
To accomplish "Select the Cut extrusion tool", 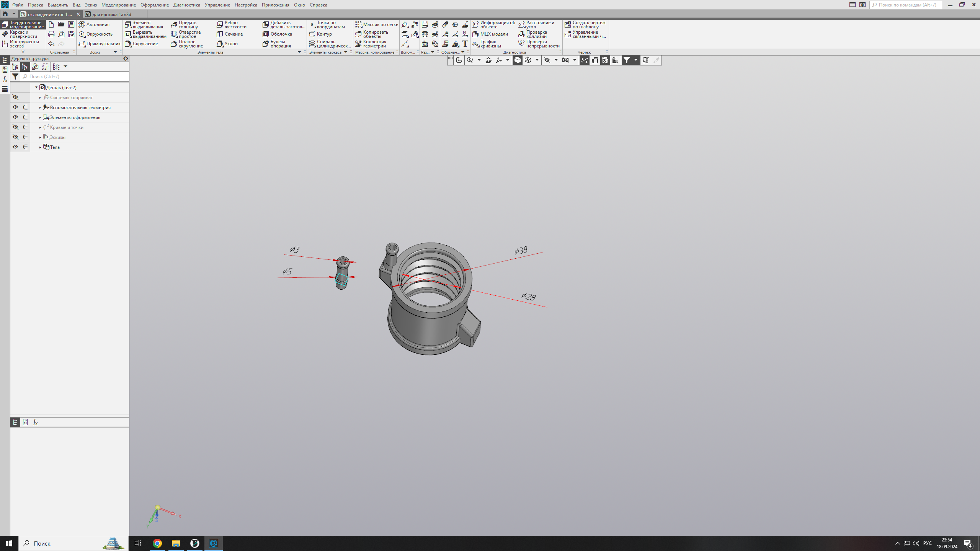I will [145, 34].
